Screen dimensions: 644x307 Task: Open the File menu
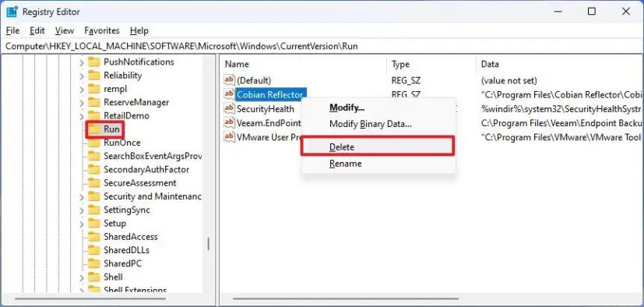[x=12, y=30]
